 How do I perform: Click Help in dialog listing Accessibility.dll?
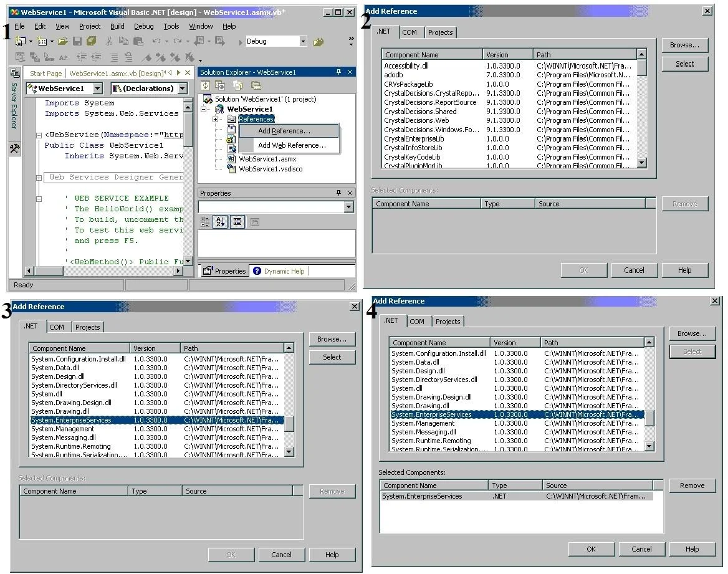684,270
